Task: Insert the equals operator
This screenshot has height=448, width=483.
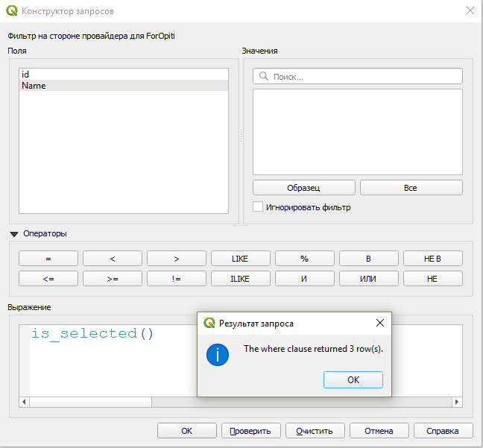Action: click(x=48, y=259)
